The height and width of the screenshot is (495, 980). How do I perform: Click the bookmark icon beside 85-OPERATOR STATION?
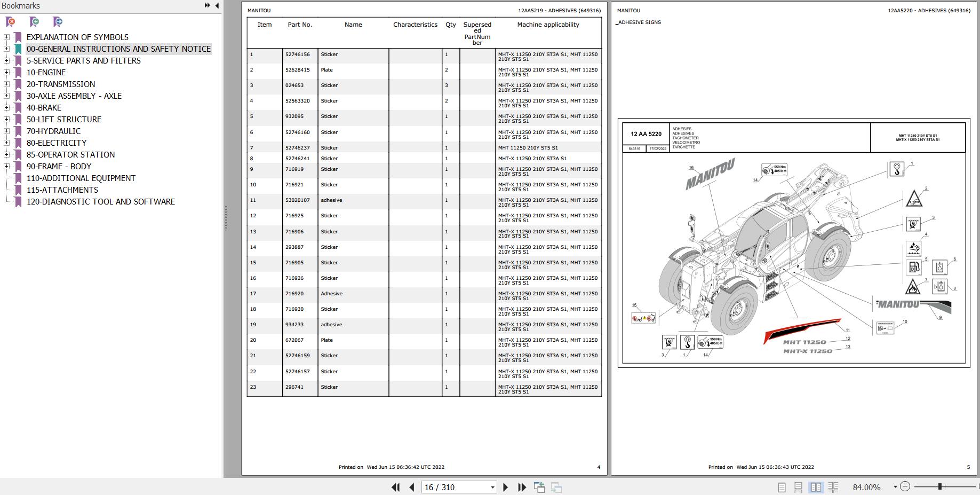pos(18,155)
